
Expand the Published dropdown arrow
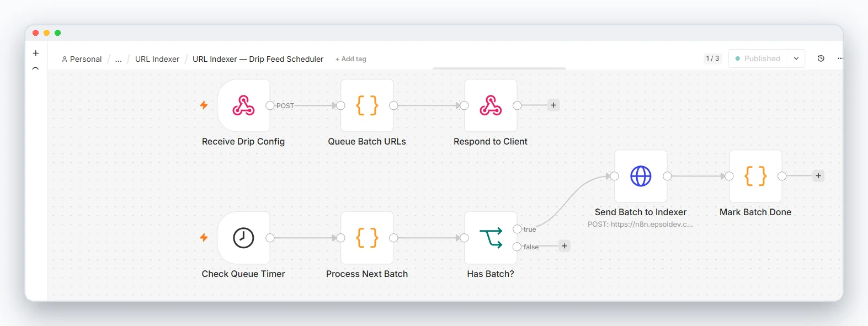[x=796, y=58]
